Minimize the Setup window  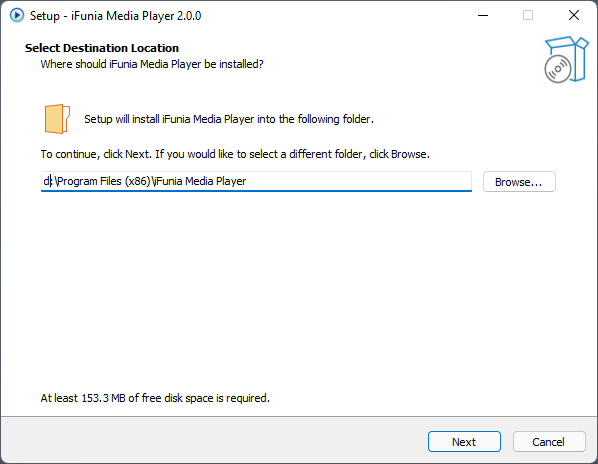click(483, 16)
